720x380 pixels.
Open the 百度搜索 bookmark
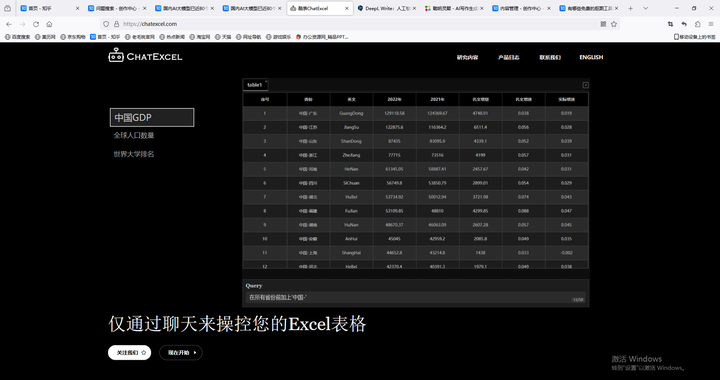pyautogui.click(x=17, y=37)
